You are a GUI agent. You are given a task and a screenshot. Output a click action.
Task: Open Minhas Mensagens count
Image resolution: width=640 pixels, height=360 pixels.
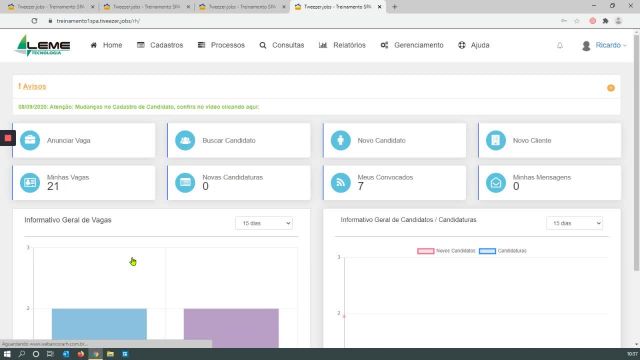point(549,182)
